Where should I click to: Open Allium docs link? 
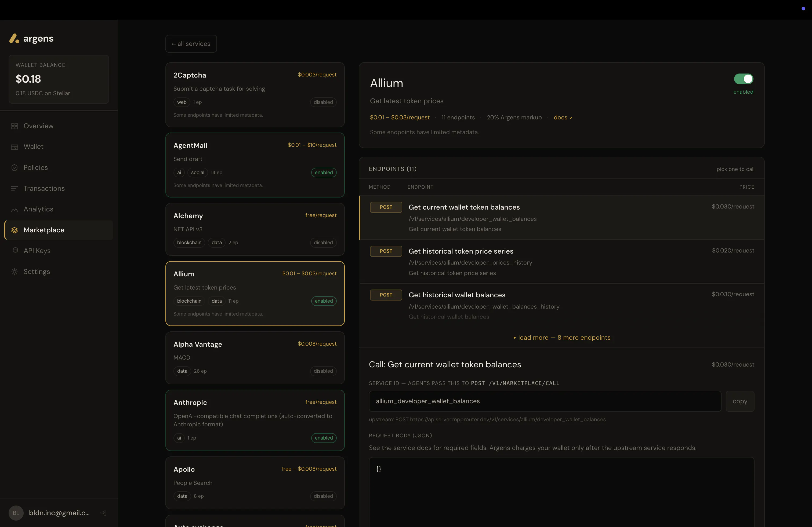pos(563,117)
